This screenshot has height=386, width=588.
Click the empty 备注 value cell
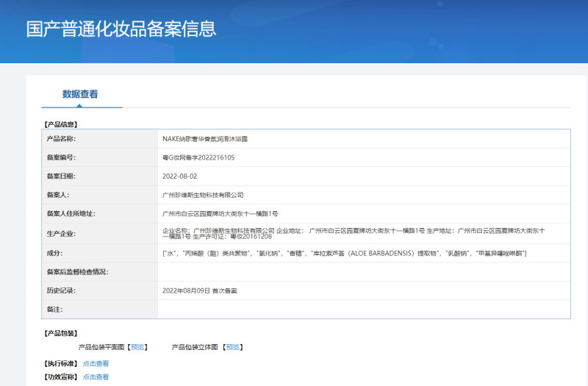tap(364, 310)
